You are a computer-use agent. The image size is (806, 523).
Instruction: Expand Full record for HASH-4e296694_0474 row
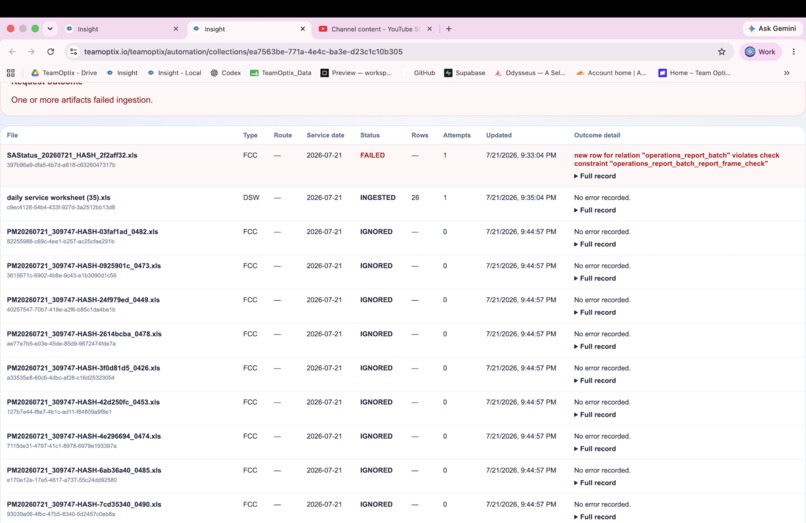(x=595, y=448)
